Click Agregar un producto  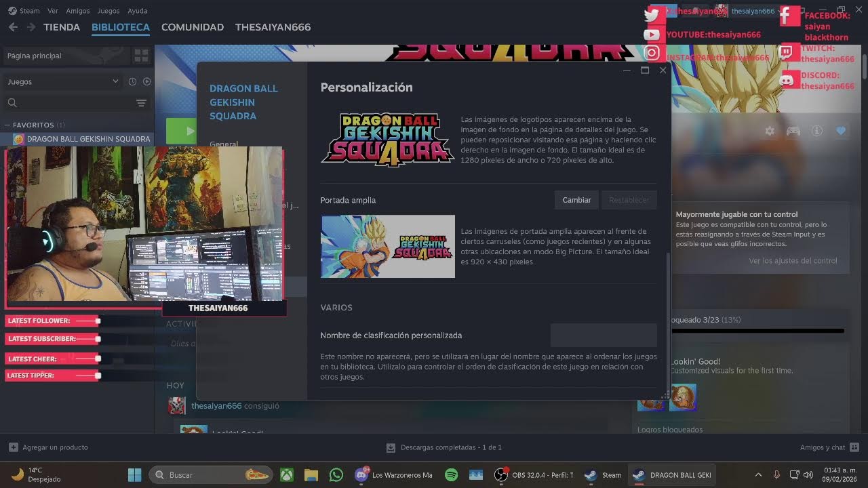coord(48,447)
